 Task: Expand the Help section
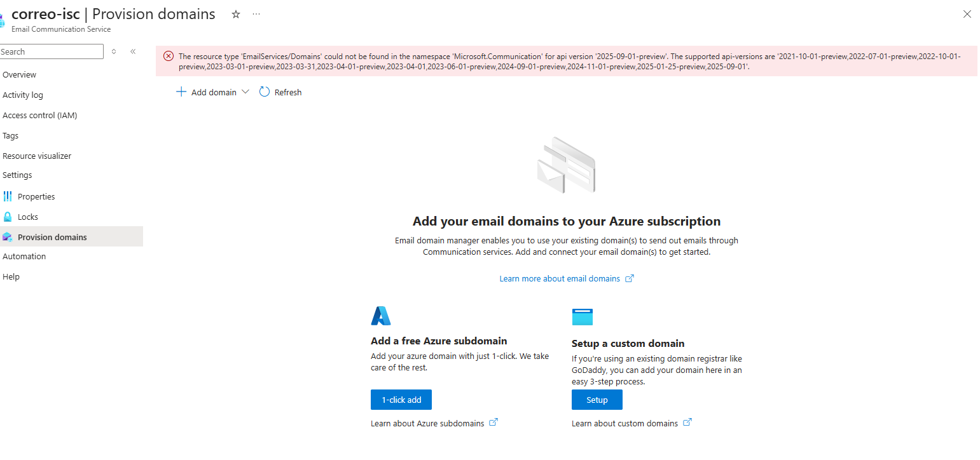pyautogui.click(x=11, y=276)
